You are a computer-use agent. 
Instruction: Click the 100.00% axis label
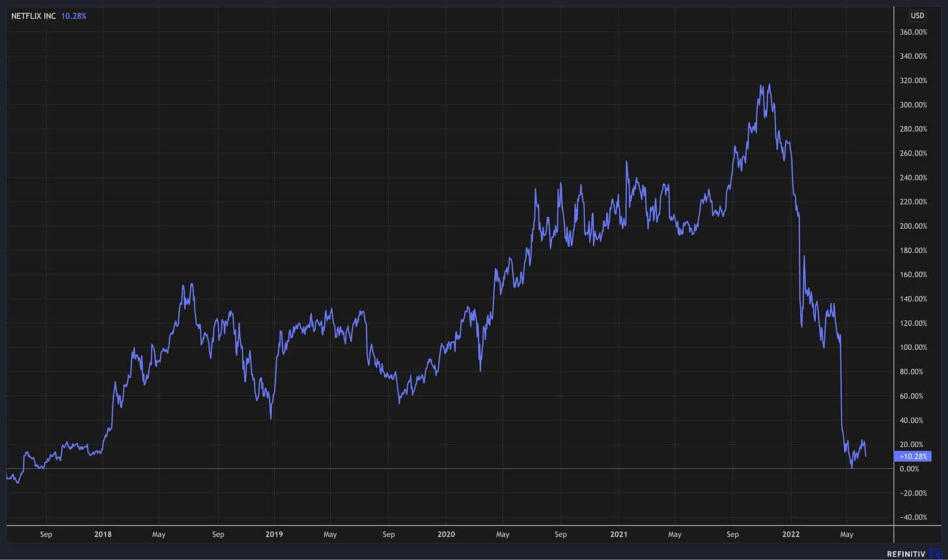pos(913,347)
